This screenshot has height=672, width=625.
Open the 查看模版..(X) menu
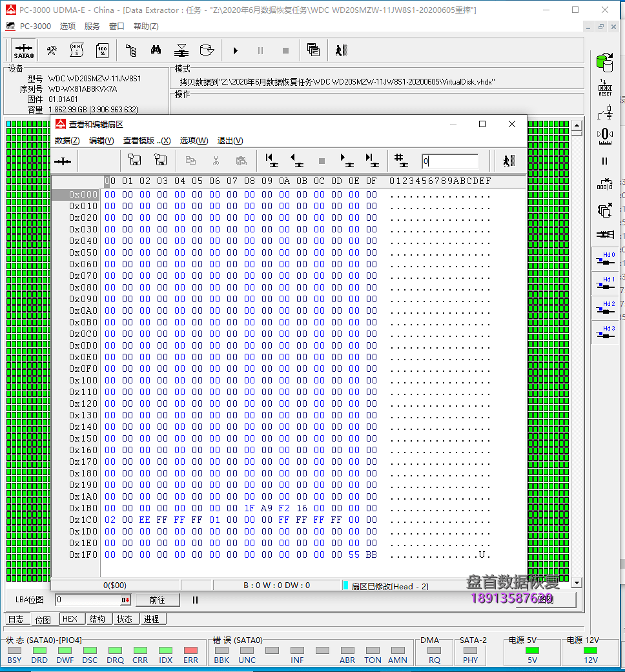click(x=147, y=141)
